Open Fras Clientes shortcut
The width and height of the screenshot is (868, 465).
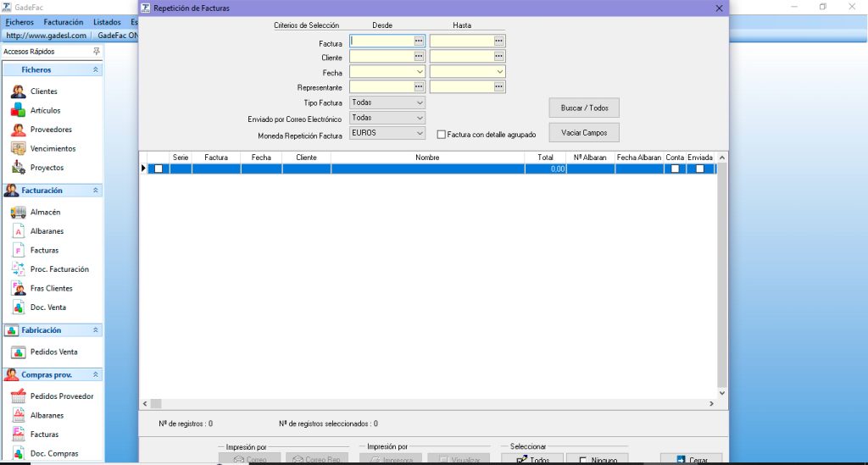pyautogui.click(x=51, y=288)
